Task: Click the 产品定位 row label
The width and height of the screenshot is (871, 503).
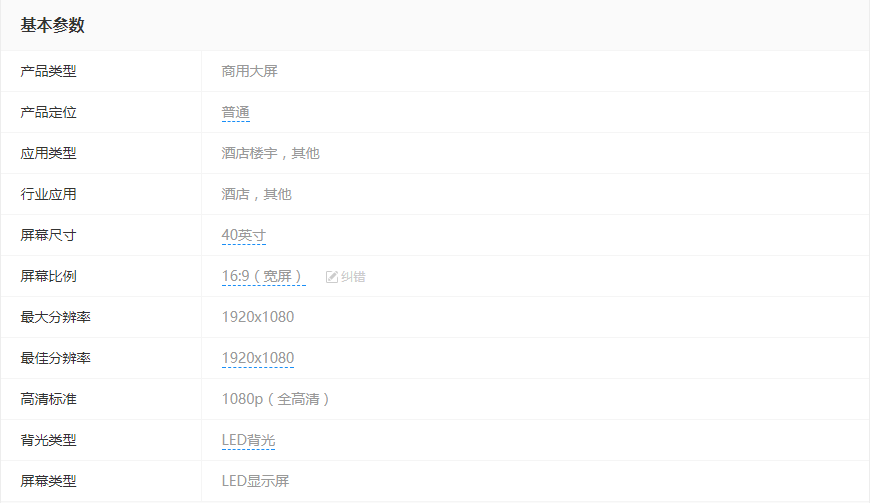Action: tap(48, 113)
